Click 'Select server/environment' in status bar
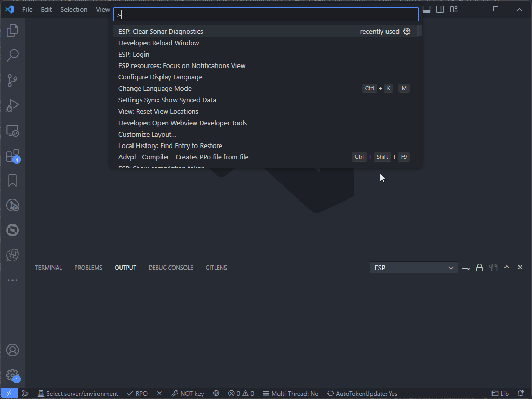The height and width of the screenshot is (399, 532). [x=78, y=394]
